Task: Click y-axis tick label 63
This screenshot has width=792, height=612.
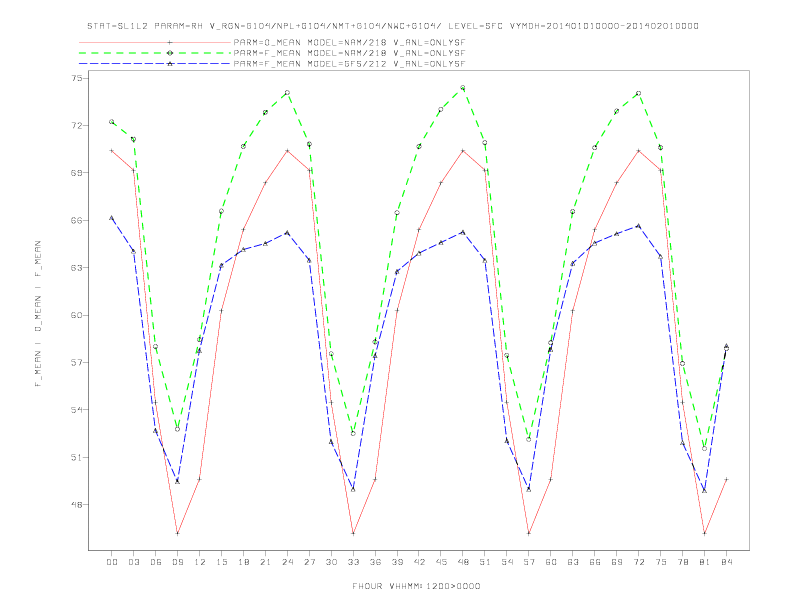Action: 77,268
